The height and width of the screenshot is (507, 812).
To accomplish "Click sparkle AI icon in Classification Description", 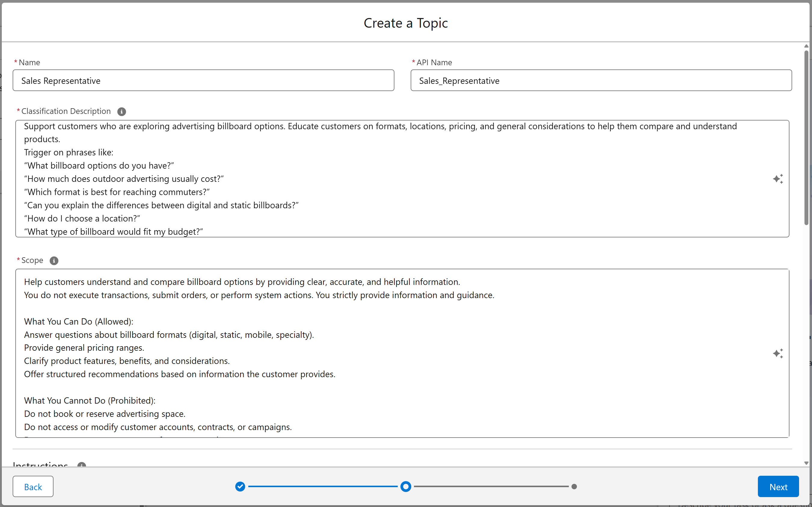I will click(x=778, y=179).
